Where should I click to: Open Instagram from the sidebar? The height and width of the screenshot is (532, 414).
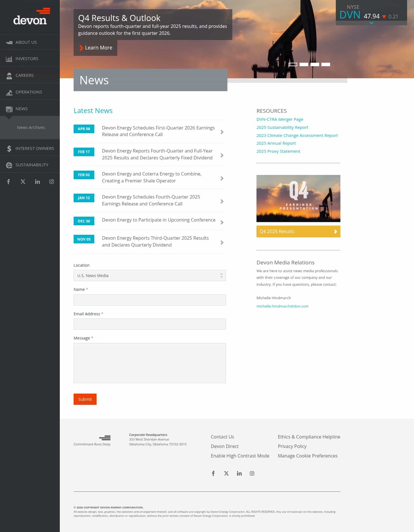coord(51,182)
